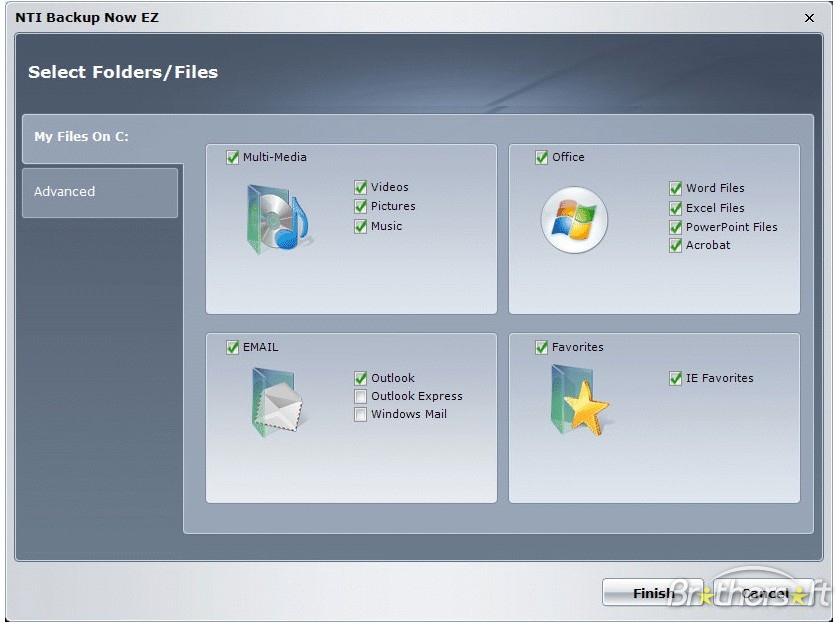Toggle the Excel Files checkbox

(676, 208)
